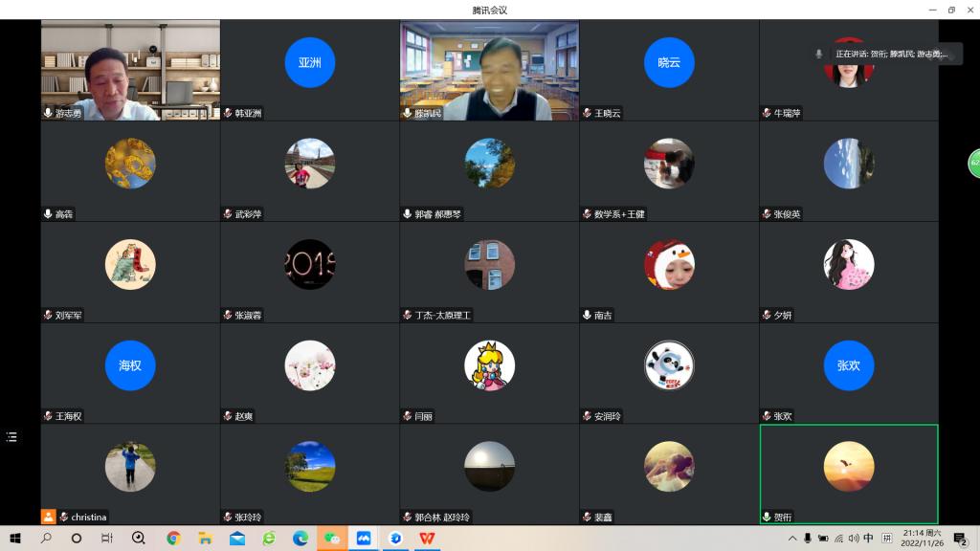Click the mic icon next to 南吉

click(587, 315)
